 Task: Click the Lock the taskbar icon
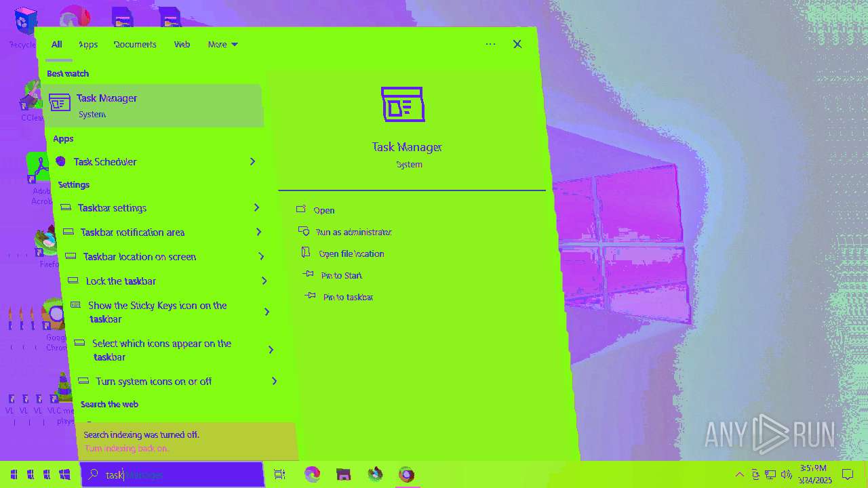coord(73,281)
